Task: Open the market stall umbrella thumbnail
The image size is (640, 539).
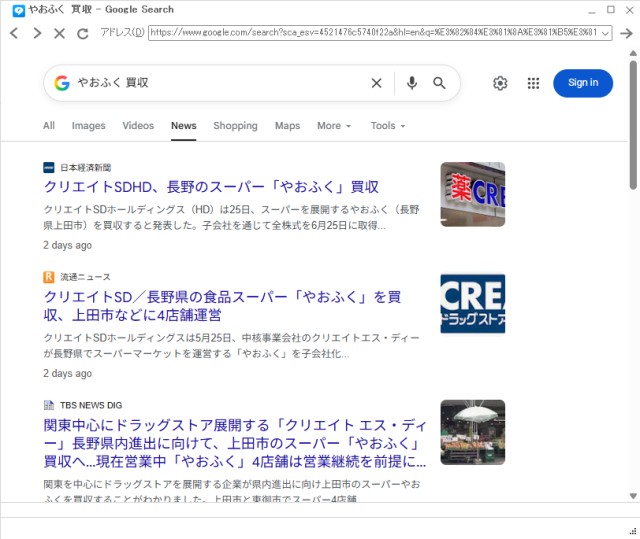Action: pos(473,432)
